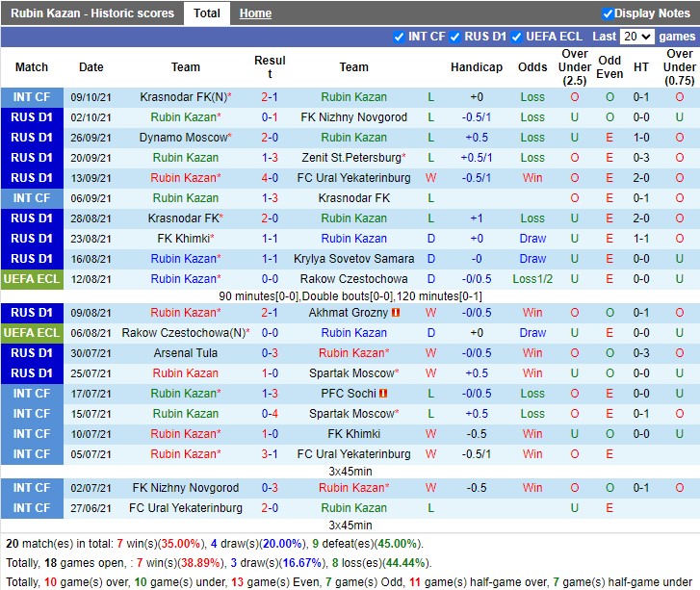Click the Krylya Sovetov Samara team name

353,259
